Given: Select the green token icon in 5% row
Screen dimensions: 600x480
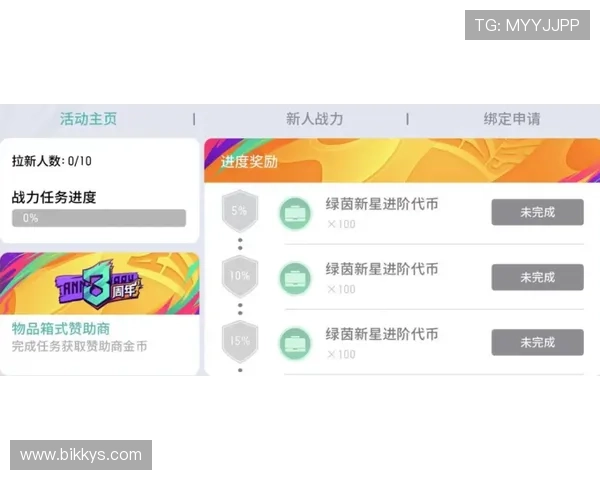Looking at the screenshot, I should click(x=295, y=213).
